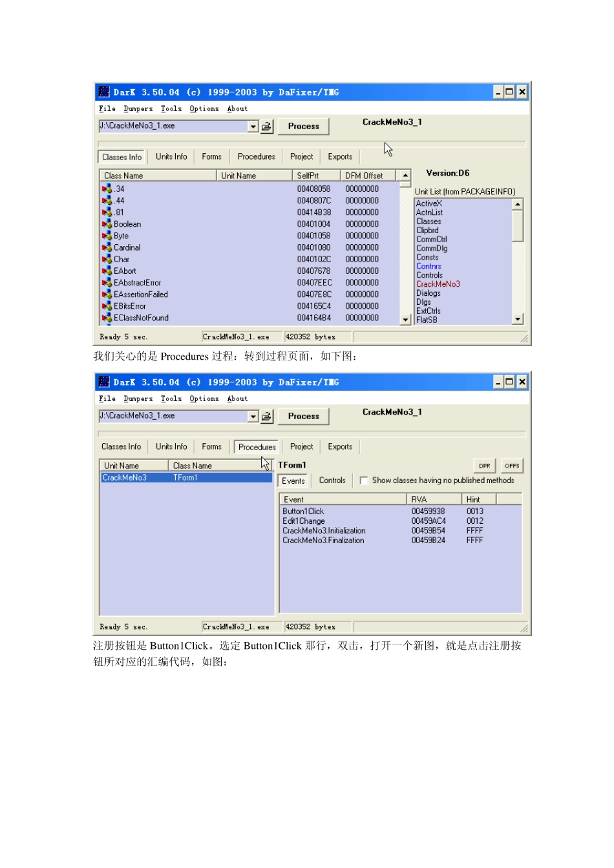This screenshot has width=614, height=868.
Task: Select Button1Click event row
Action: [x=400, y=512]
